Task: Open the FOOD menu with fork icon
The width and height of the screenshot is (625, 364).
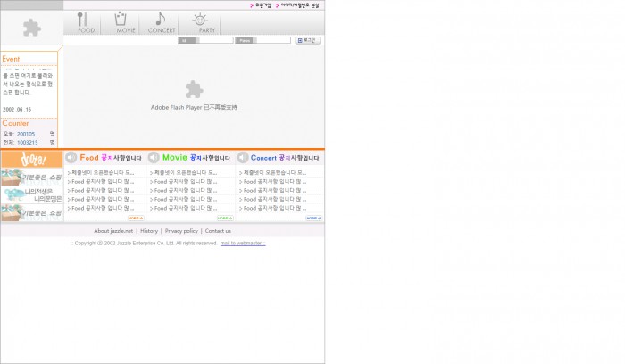Action: 84,22
